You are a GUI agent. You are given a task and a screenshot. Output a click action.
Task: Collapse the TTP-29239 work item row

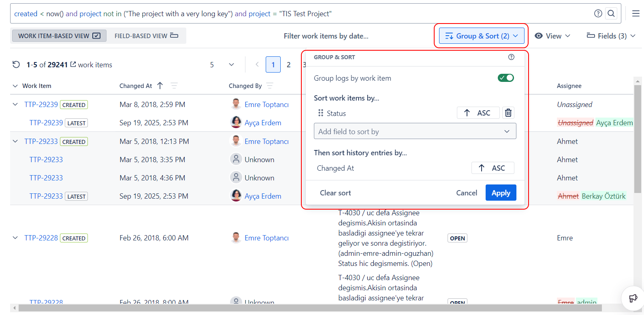[15, 104]
